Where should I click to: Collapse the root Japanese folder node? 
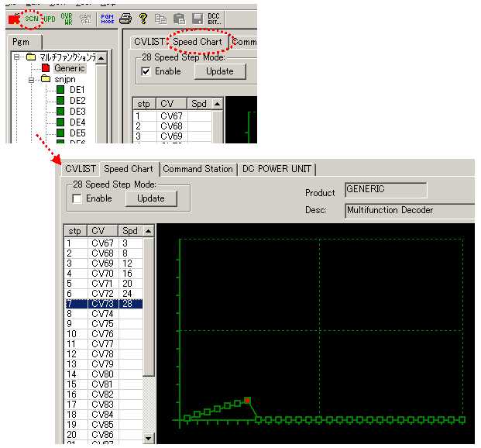tap(17, 57)
